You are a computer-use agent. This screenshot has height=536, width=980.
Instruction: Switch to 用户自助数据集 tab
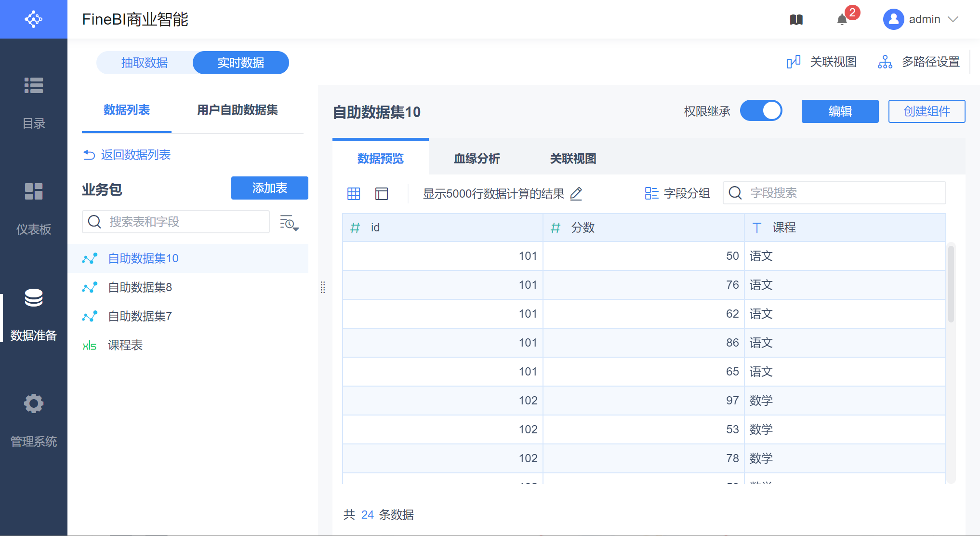point(238,110)
